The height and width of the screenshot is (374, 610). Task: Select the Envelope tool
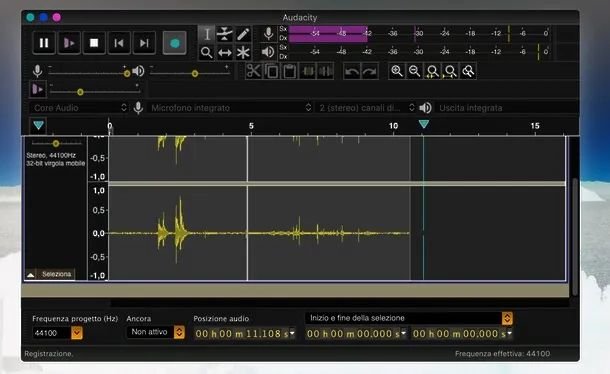(225, 34)
